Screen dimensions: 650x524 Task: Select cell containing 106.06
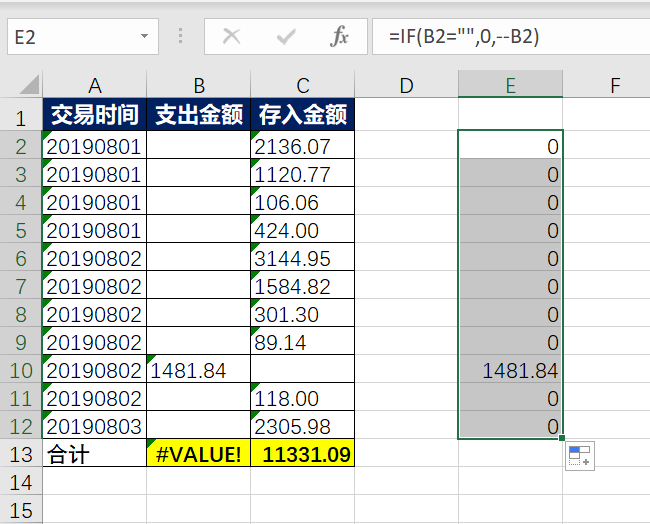coord(303,201)
